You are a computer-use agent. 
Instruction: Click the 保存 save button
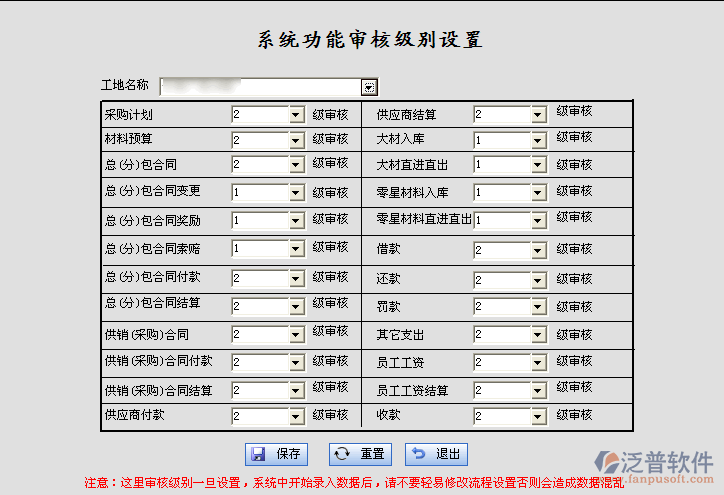[x=276, y=454]
